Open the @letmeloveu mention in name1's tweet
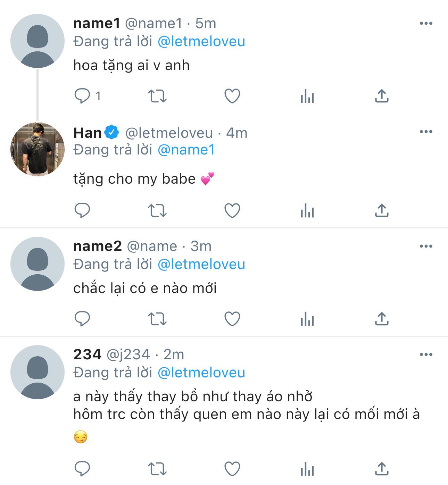The height and width of the screenshot is (485, 448). click(201, 42)
